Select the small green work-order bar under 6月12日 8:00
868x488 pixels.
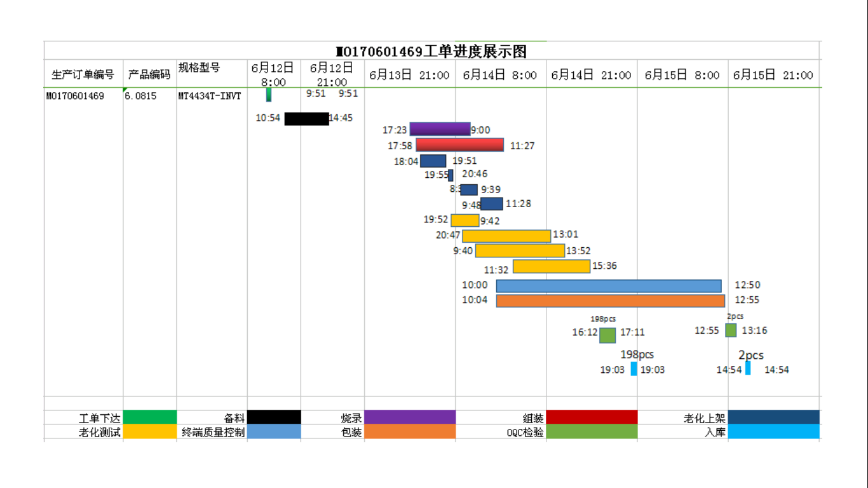coord(269,95)
